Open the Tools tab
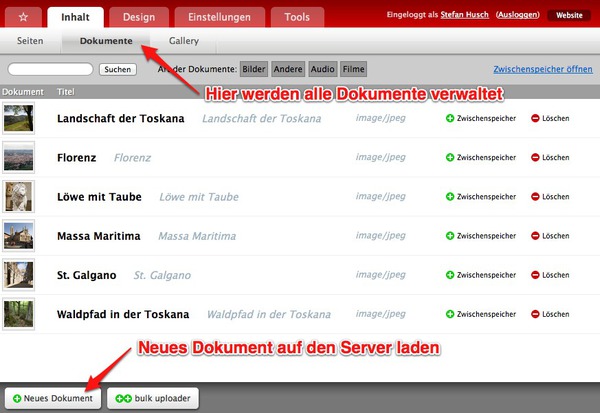This screenshot has width=600, height=413. (297, 17)
